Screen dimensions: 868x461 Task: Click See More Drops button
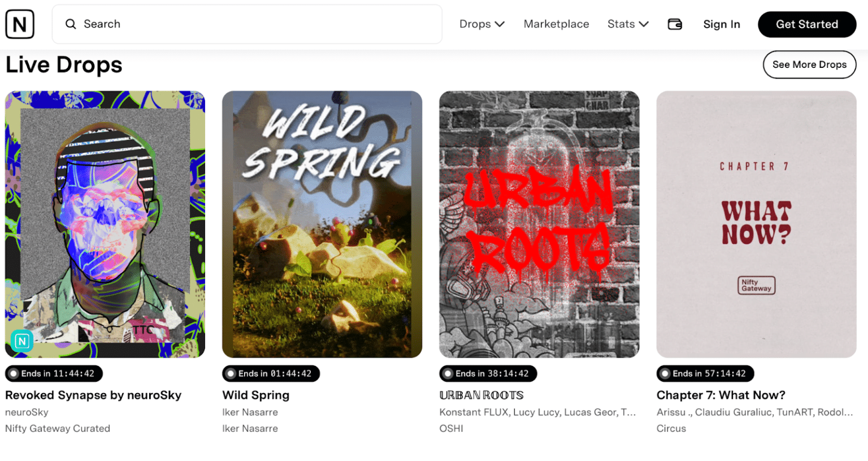(809, 64)
